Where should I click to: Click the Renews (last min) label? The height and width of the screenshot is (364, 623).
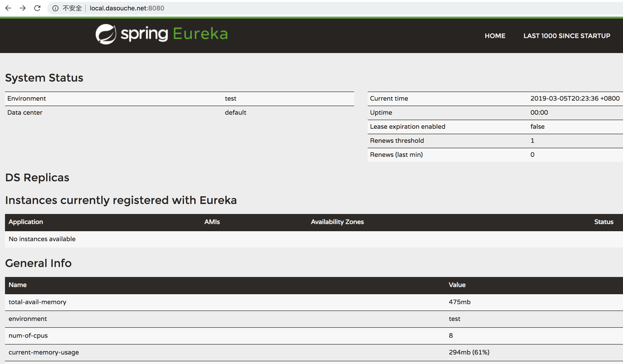click(396, 155)
